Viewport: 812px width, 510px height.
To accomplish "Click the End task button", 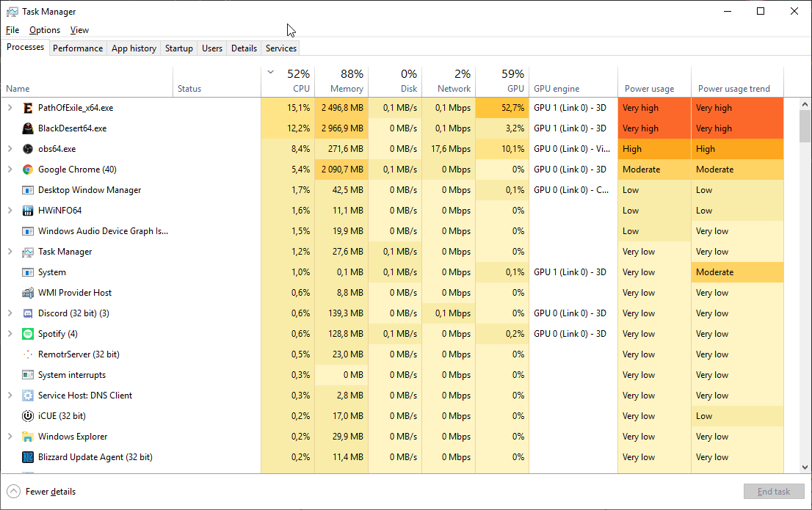I will click(773, 492).
